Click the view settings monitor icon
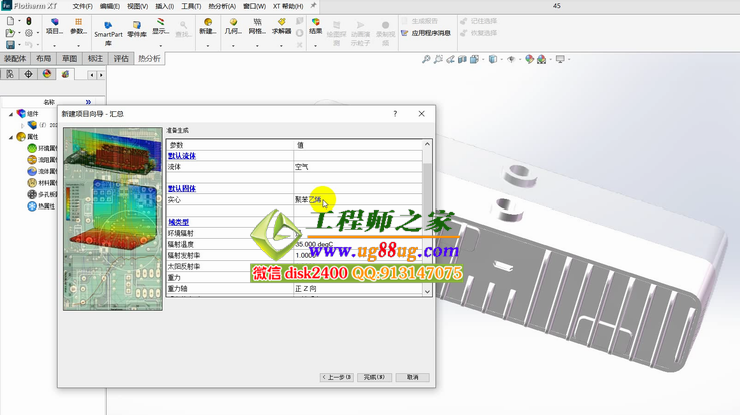 tap(560, 59)
